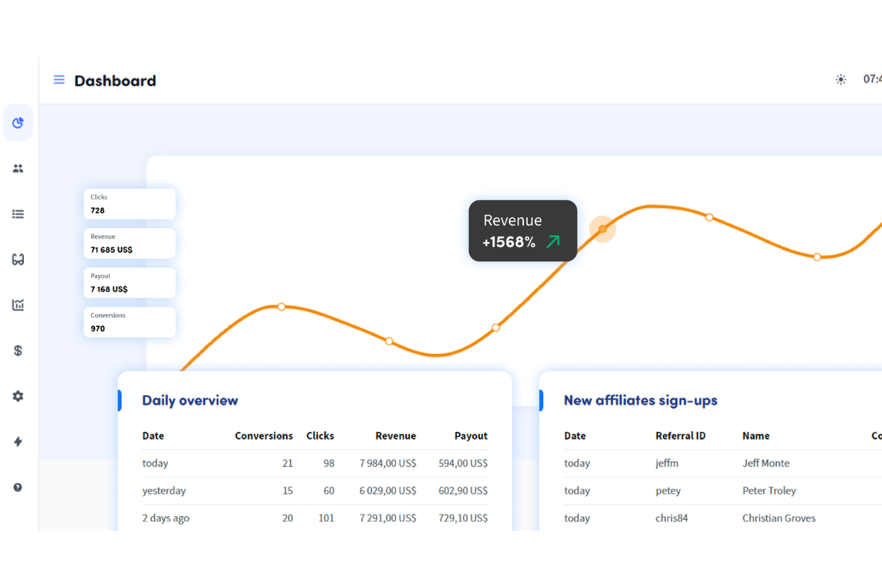Select the Payout 7 168 US$ stat card

pyautogui.click(x=129, y=282)
